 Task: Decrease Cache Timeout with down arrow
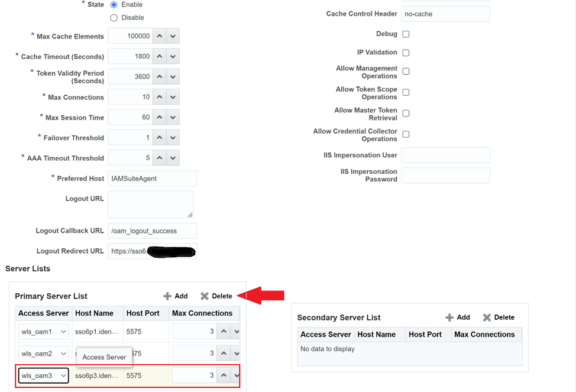click(x=173, y=57)
